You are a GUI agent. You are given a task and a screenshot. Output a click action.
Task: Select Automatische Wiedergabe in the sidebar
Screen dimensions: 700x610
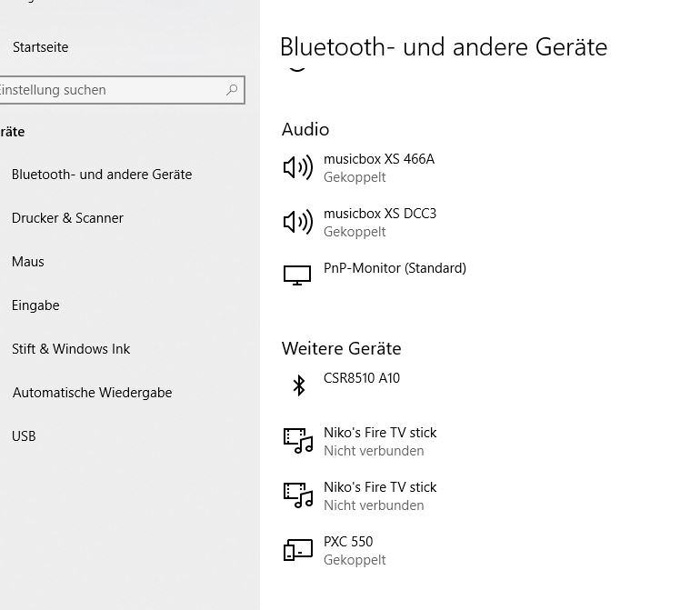(92, 393)
